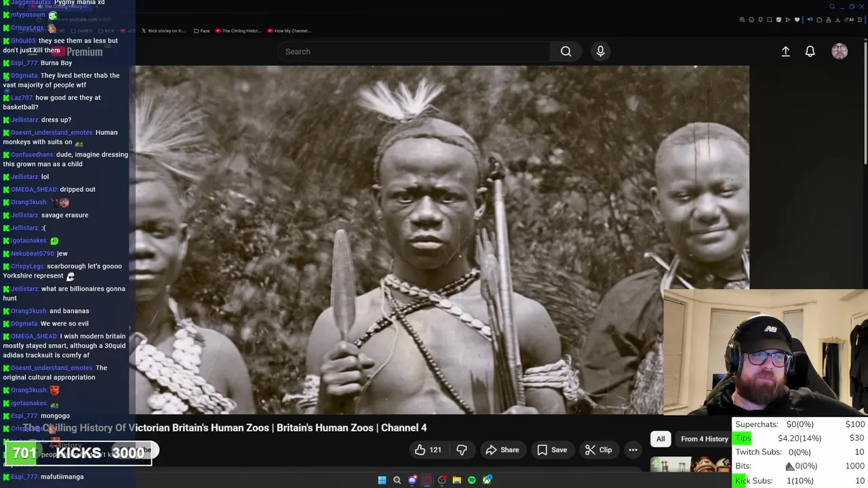Click the Tips goal row

(x=800, y=438)
